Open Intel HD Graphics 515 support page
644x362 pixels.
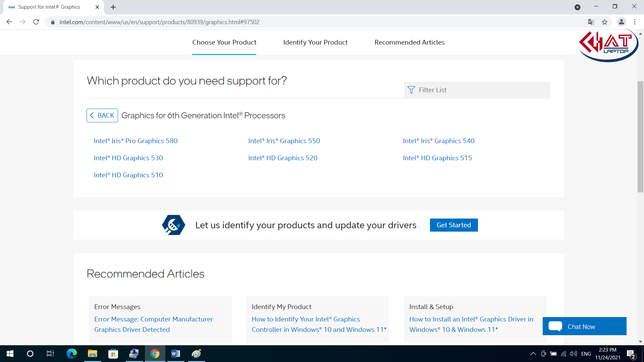[437, 158]
